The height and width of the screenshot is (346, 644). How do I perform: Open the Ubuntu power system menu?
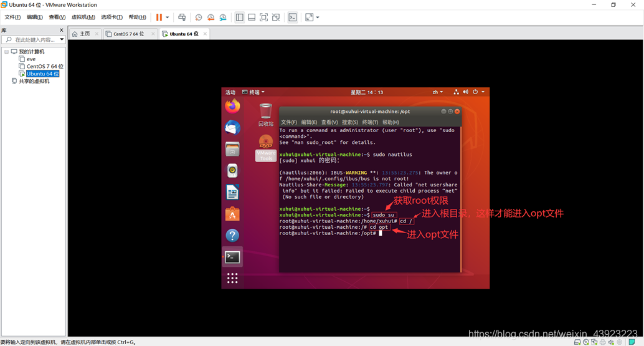[x=478, y=92]
